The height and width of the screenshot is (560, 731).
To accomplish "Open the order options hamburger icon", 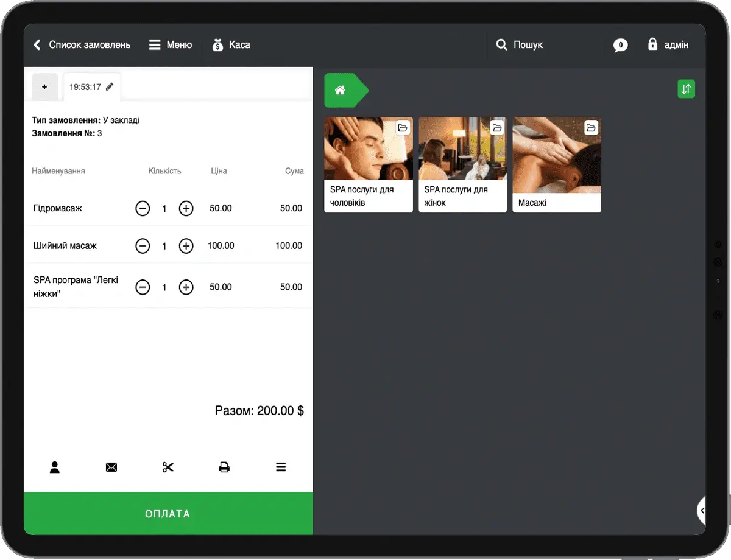I will click(x=281, y=467).
